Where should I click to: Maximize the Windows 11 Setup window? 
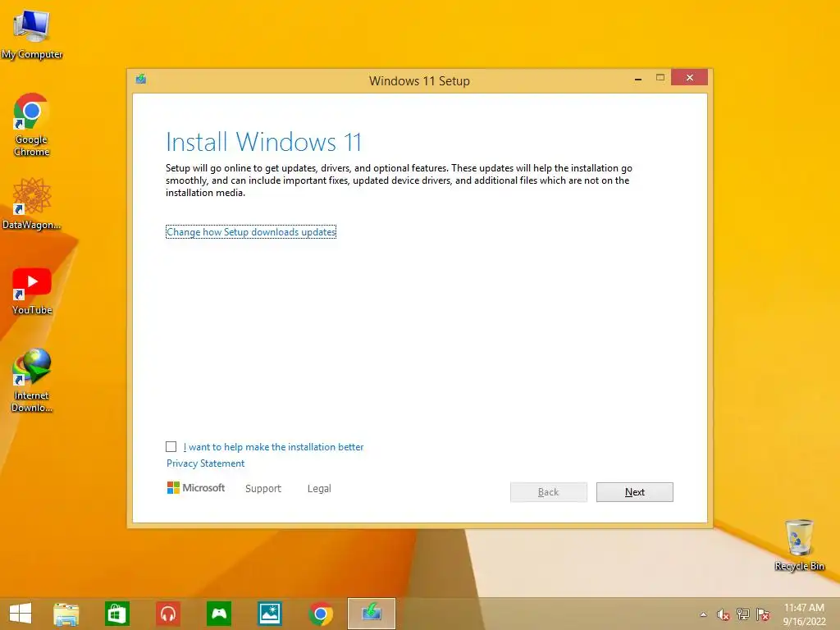pos(660,78)
